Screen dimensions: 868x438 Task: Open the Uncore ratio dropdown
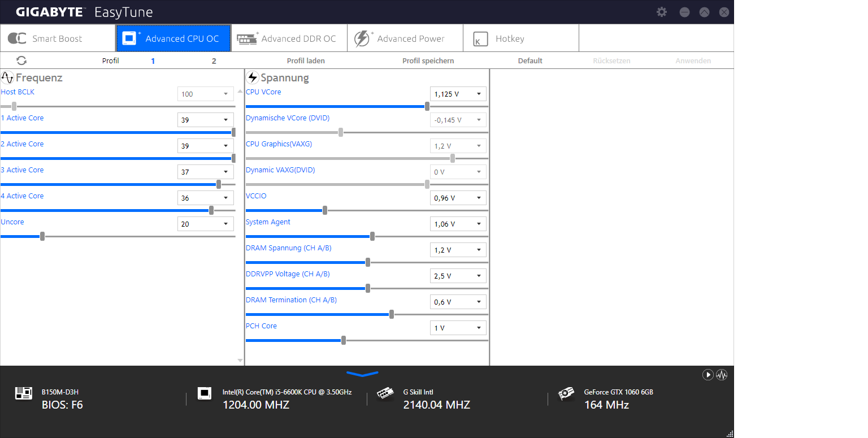tap(206, 224)
